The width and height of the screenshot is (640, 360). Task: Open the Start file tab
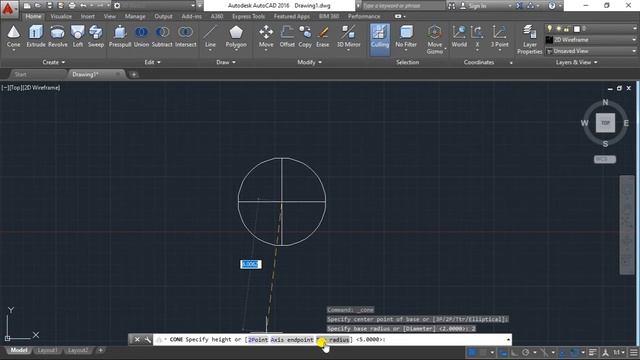(20, 74)
